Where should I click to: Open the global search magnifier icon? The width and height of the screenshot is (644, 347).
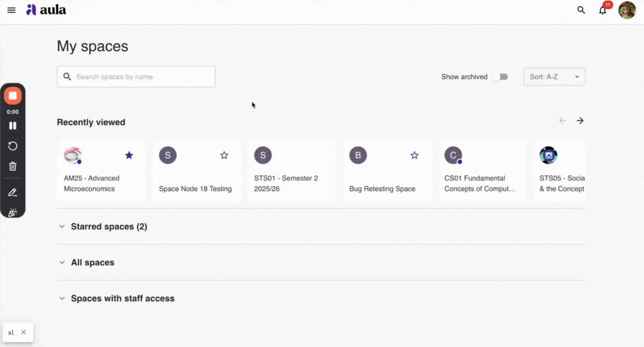(581, 10)
